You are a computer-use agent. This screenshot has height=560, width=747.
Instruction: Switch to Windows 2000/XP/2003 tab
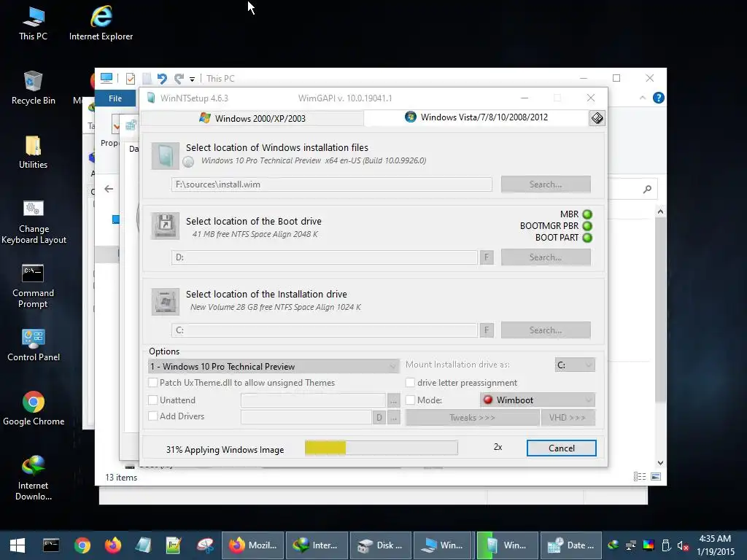252,118
